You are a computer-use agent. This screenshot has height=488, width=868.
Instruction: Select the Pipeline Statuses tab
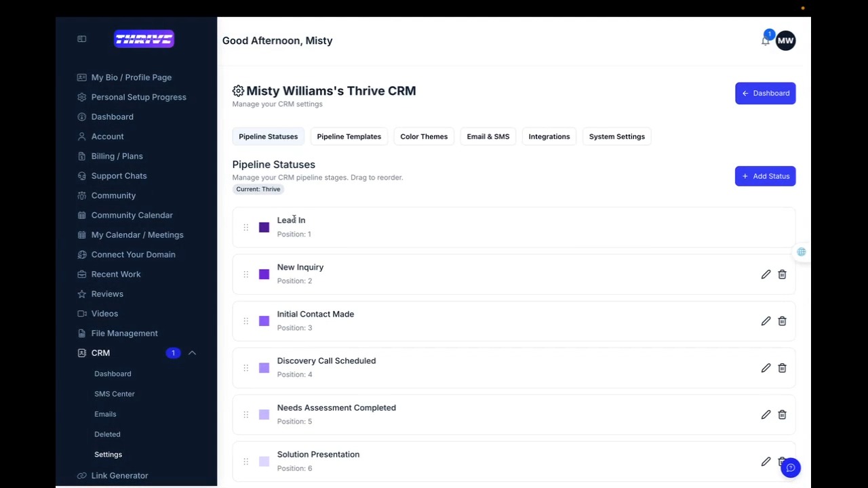[269, 136]
